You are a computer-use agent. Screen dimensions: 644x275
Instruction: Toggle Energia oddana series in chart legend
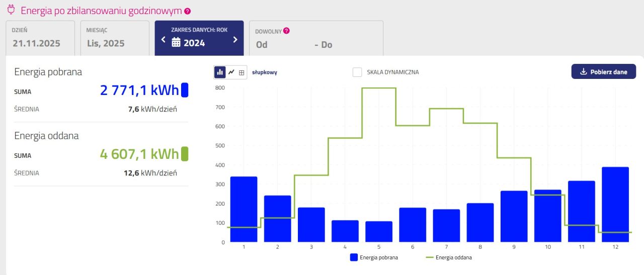(x=449, y=257)
